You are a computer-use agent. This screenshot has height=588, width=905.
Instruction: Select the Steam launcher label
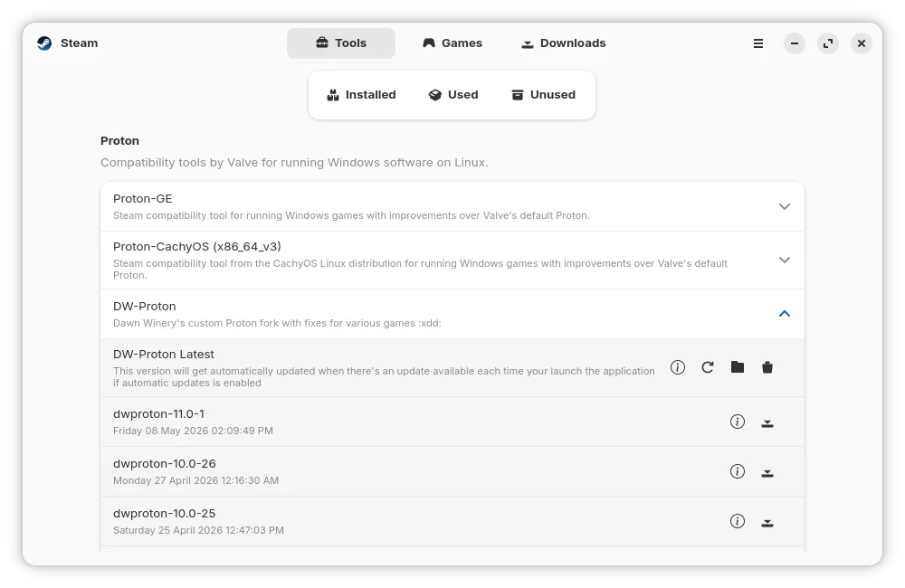79,43
